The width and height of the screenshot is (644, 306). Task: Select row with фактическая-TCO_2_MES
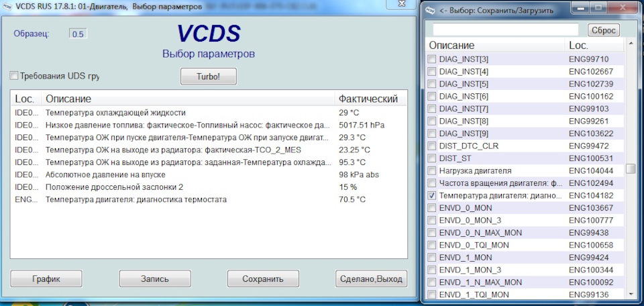pyautogui.click(x=209, y=150)
